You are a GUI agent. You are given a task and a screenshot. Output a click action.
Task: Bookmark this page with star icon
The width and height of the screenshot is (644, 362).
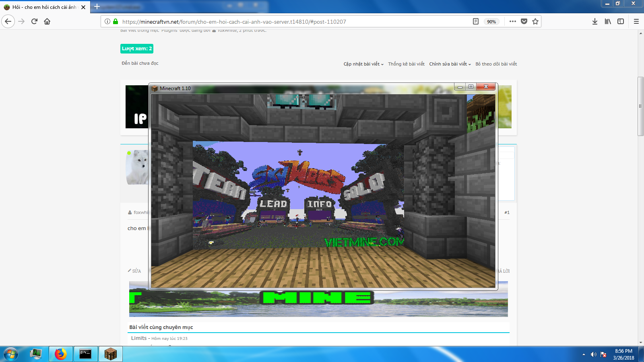pyautogui.click(x=535, y=21)
